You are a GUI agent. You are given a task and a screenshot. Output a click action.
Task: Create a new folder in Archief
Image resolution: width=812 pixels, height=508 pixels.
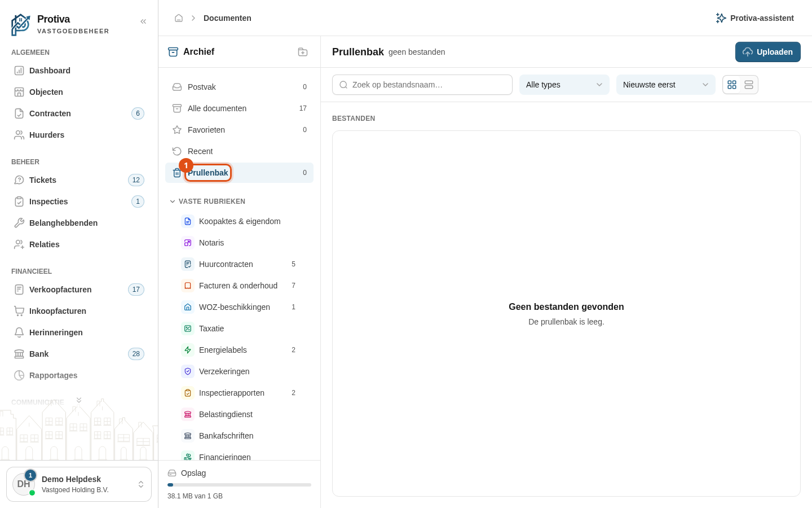coord(303,52)
